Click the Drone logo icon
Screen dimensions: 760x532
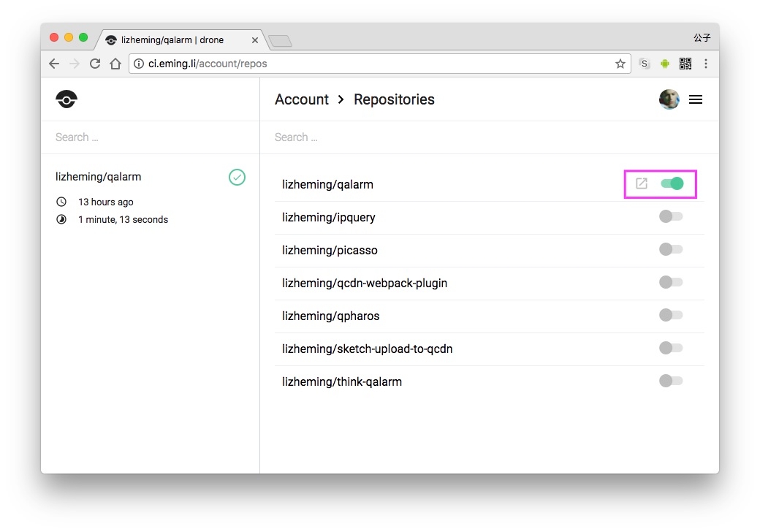click(66, 99)
